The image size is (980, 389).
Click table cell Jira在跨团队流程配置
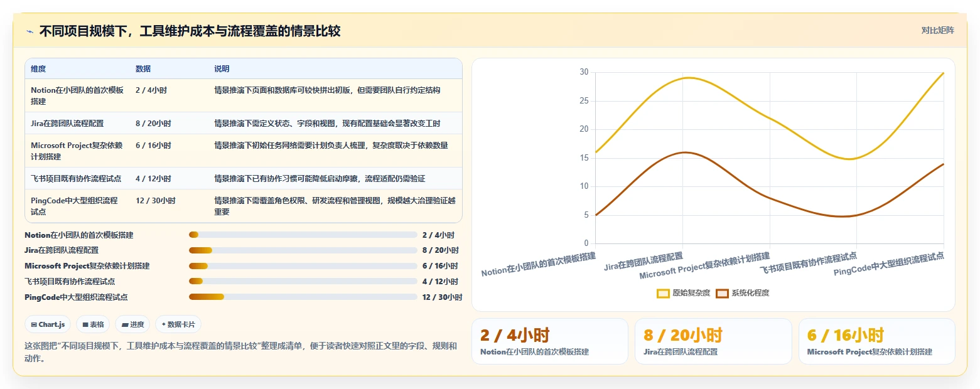pyautogui.click(x=67, y=124)
